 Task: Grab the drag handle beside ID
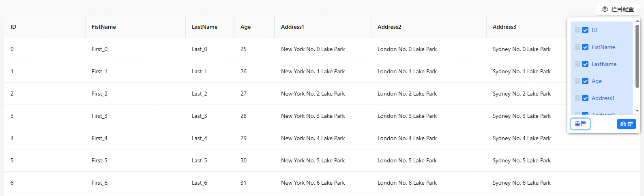[x=577, y=30]
